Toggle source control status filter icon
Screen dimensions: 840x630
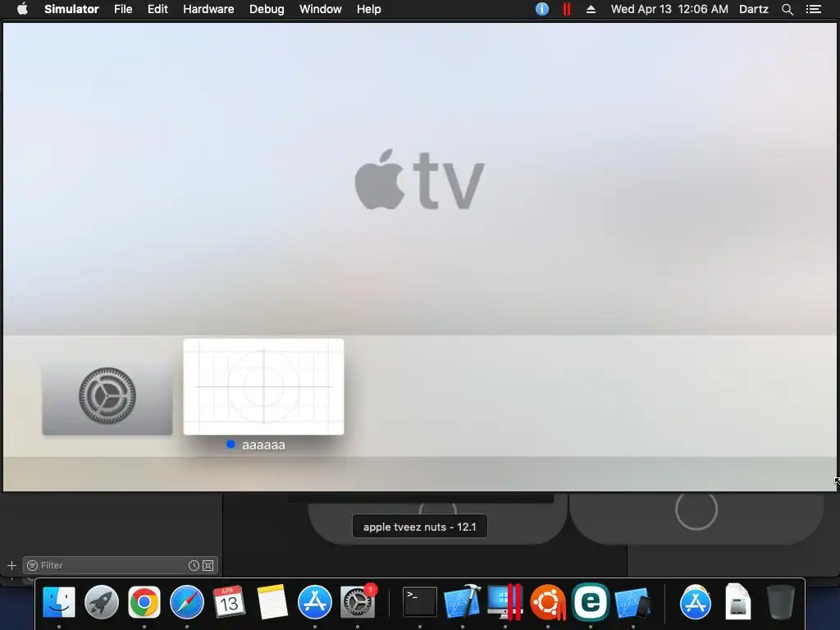click(x=208, y=565)
